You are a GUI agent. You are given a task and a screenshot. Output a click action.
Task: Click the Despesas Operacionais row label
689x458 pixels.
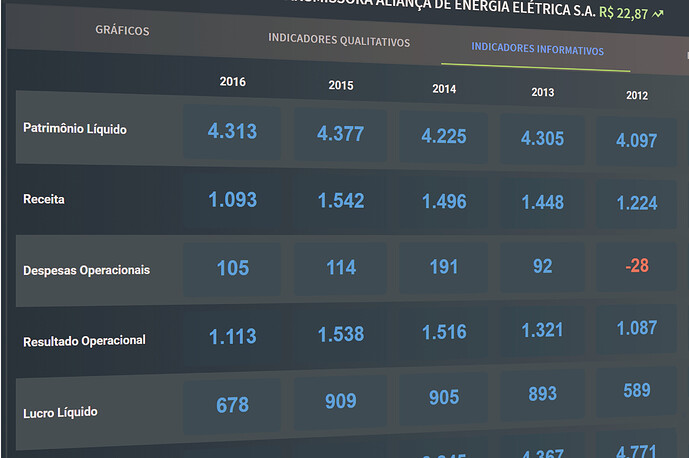[x=87, y=270]
